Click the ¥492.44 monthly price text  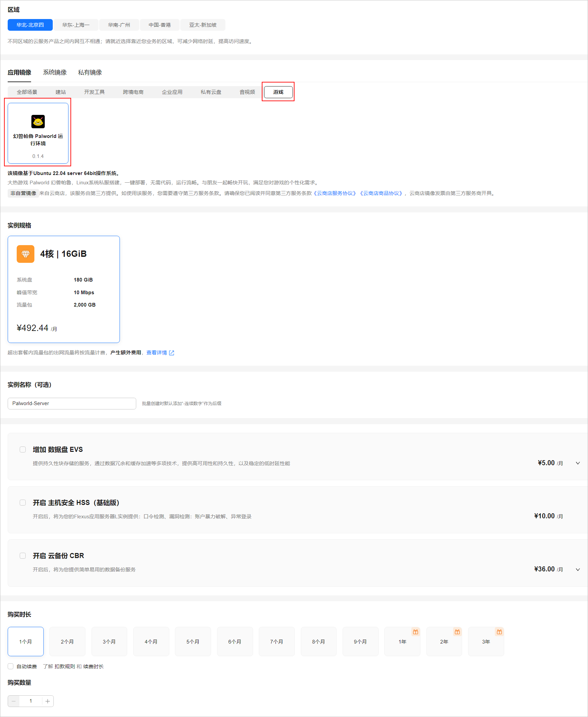click(x=37, y=328)
